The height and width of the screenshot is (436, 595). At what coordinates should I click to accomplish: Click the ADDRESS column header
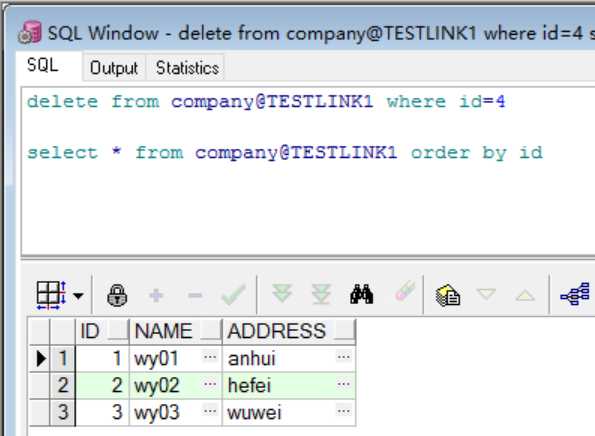289,331
